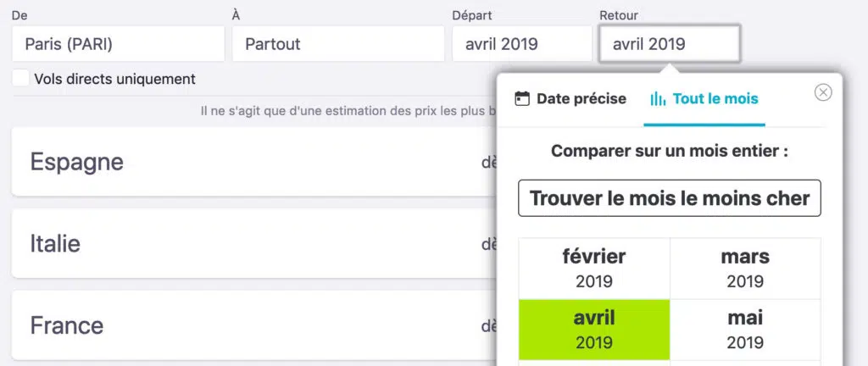The height and width of the screenshot is (366, 868).
Task: Choose mai 2019 month
Action: [745, 330]
